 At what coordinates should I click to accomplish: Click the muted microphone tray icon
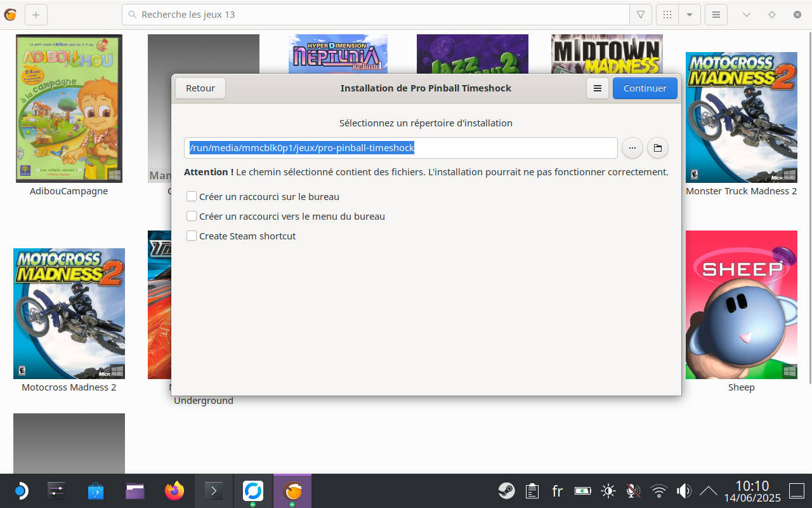pos(633,491)
